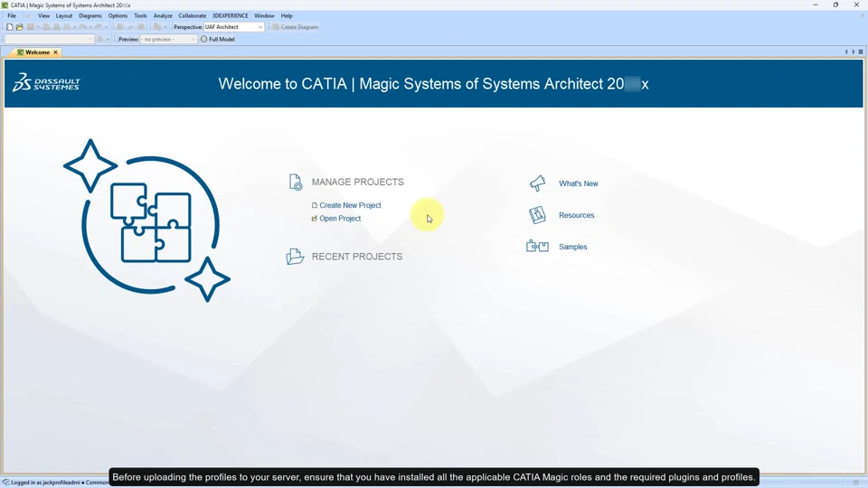Click the Open Project link
868x488 pixels.
tap(340, 219)
